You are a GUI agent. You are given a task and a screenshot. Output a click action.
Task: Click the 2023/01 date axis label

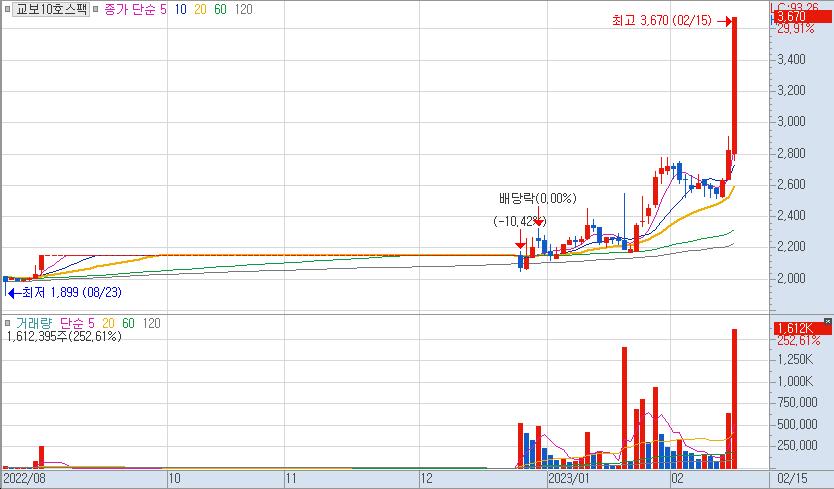pyautogui.click(x=569, y=478)
